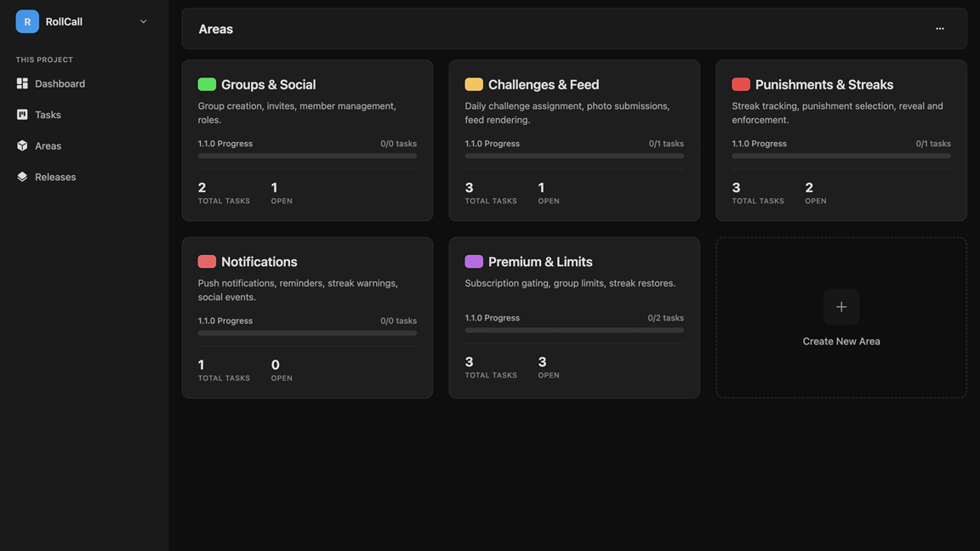Select Releases in the sidebar navigation
980x551 pixels.
click(x=55, y=174)
